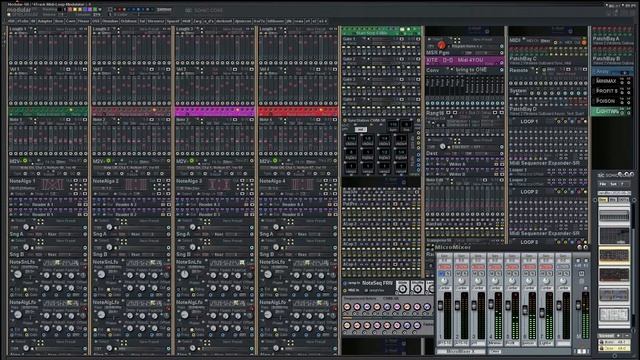Image resolution: width=640 pixels, height=360 pixels.
Task: Click the green LIGHTW entry in device list
Action: (611, 111)
